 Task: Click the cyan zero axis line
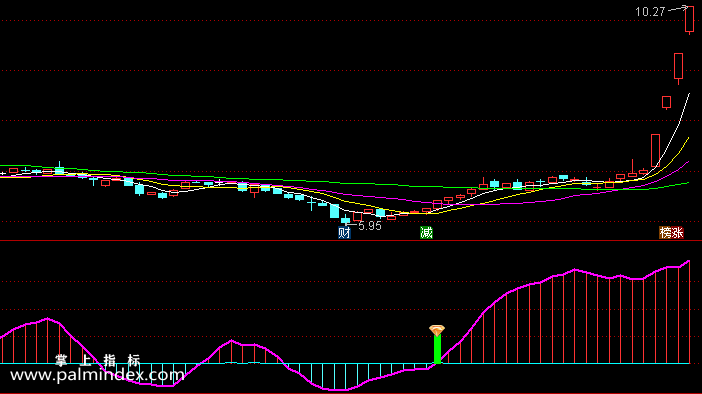pos(345,364)
